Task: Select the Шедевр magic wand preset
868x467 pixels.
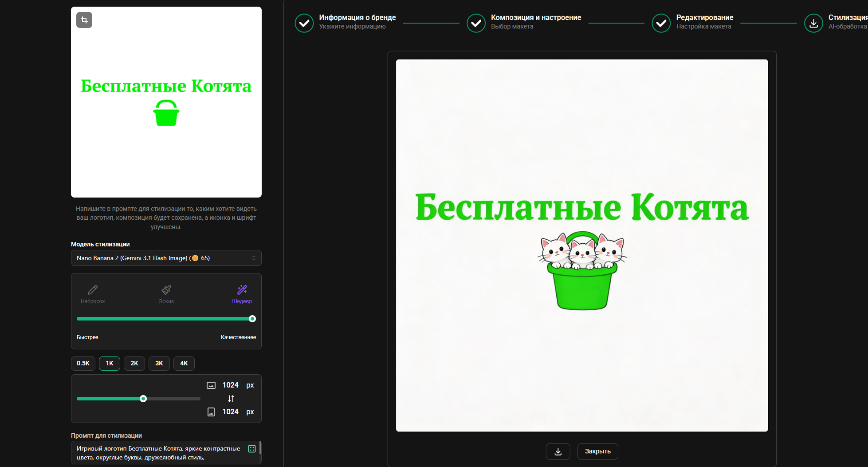Action: coord(242,294)
